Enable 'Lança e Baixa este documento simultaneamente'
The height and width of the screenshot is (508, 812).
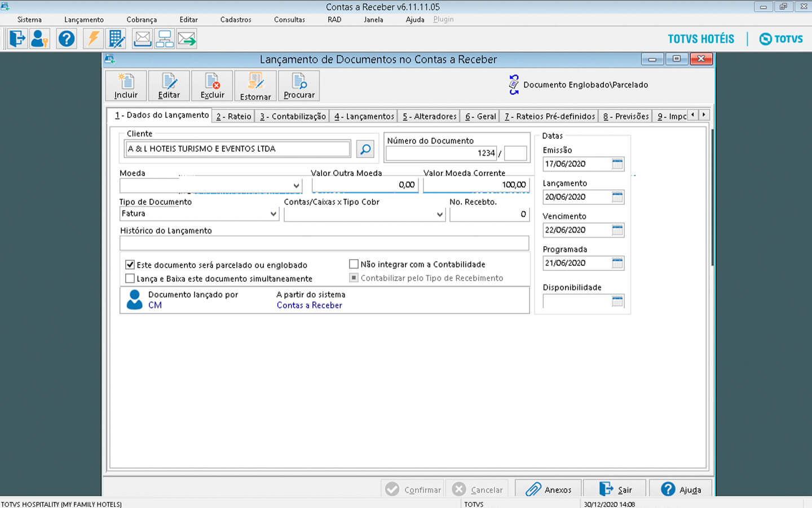(130, 278)
